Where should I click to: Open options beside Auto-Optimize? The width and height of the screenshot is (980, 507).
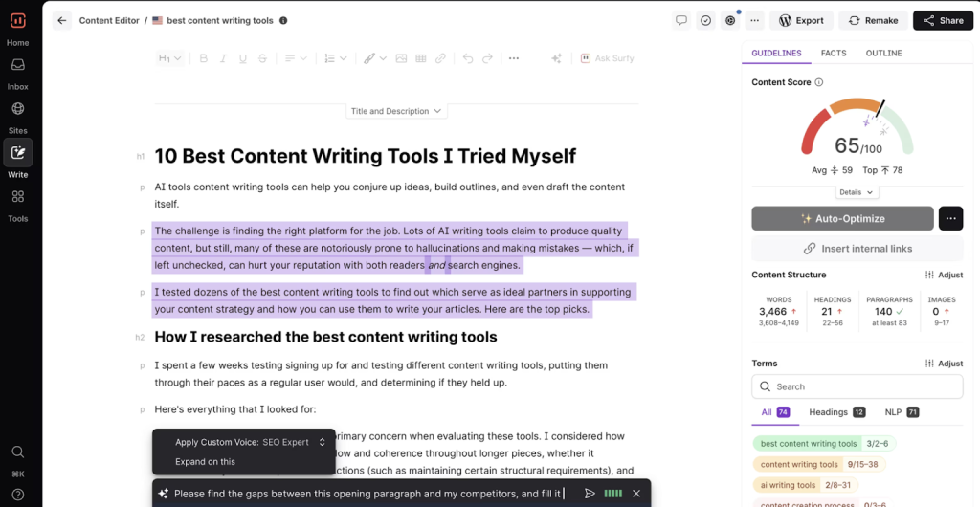(950, 218)
